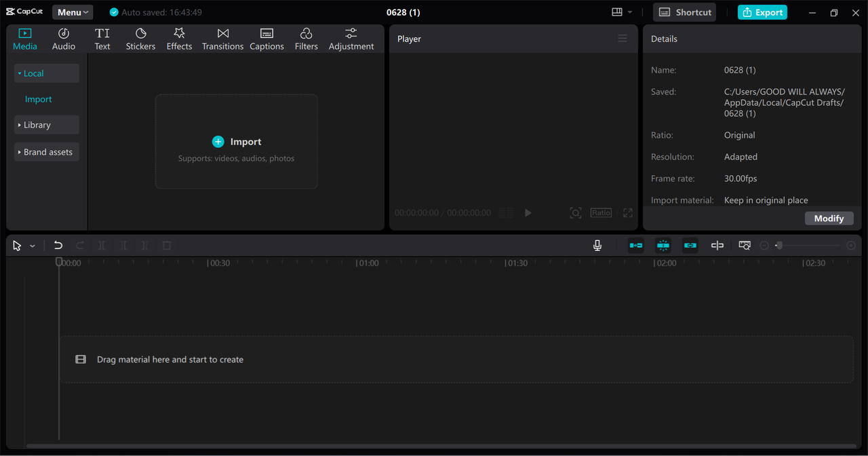
Task: Expand the Brand assets section
Action: point(47,152)
